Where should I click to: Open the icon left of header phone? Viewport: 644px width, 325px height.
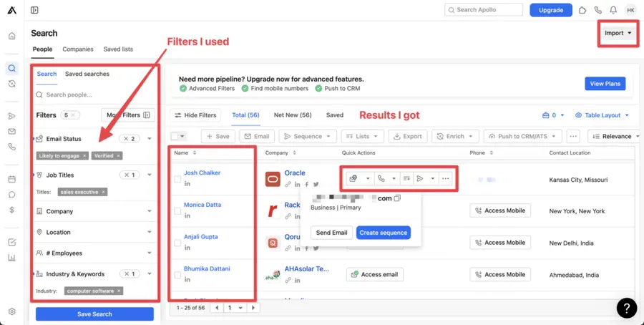coord(582,10)
